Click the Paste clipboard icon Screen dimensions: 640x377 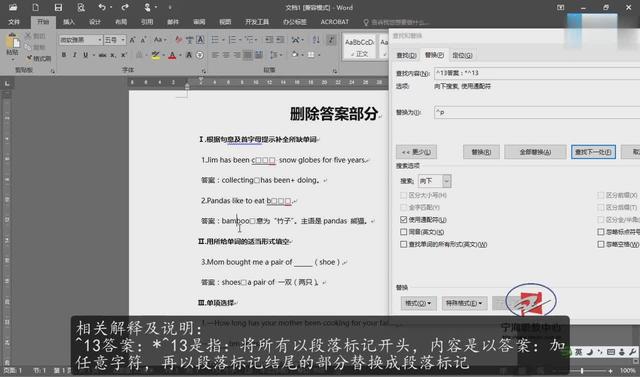[x=13, y=42]
